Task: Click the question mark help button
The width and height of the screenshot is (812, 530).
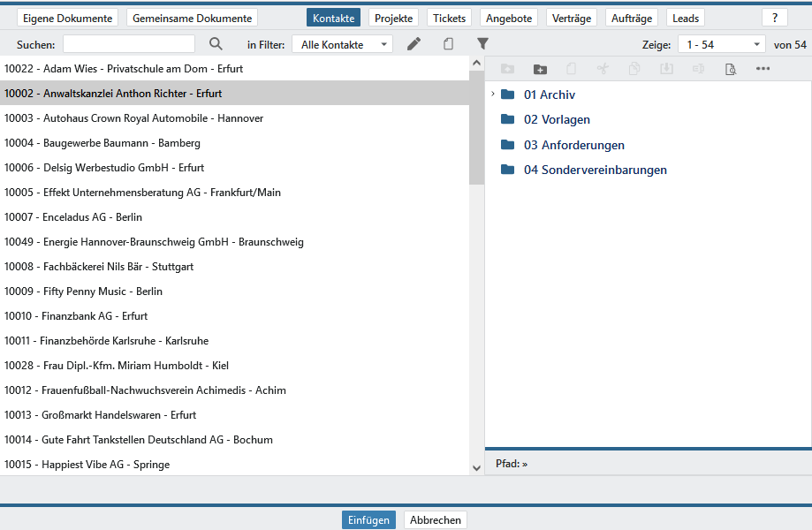Action: 774,18
